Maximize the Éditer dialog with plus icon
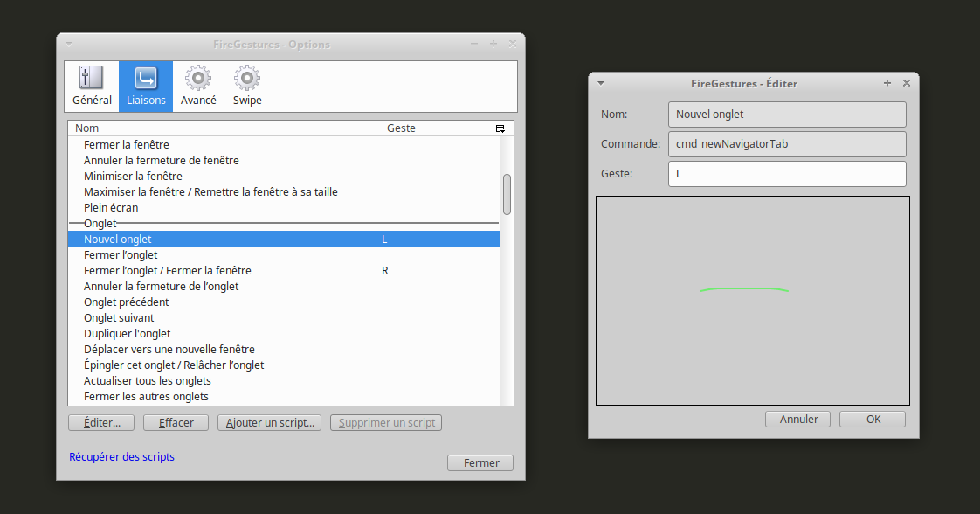This screenshot has height=514, width=980. (887, 82)
